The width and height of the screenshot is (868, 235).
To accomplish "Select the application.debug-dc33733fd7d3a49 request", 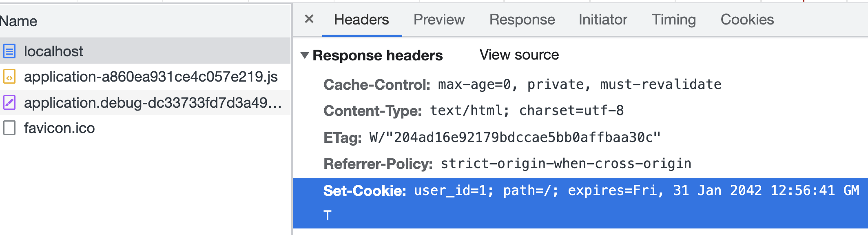I will (153, 102).
